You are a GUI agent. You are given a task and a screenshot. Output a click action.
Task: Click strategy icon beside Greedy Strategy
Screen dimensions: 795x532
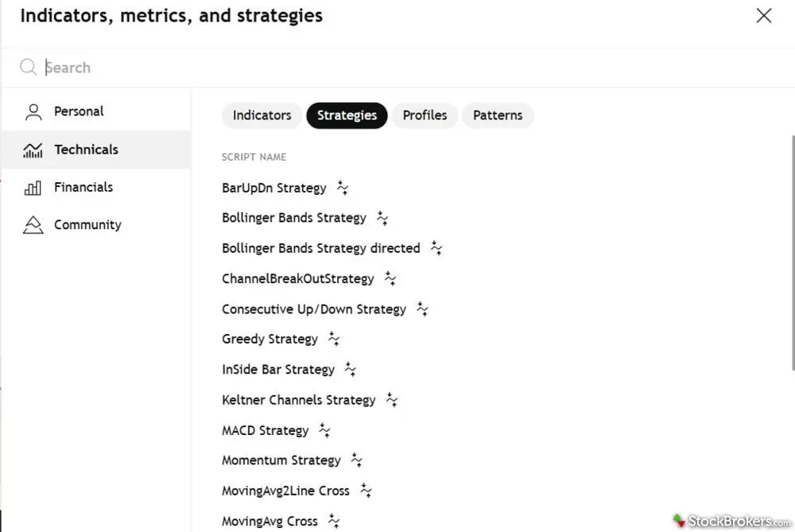334,340
